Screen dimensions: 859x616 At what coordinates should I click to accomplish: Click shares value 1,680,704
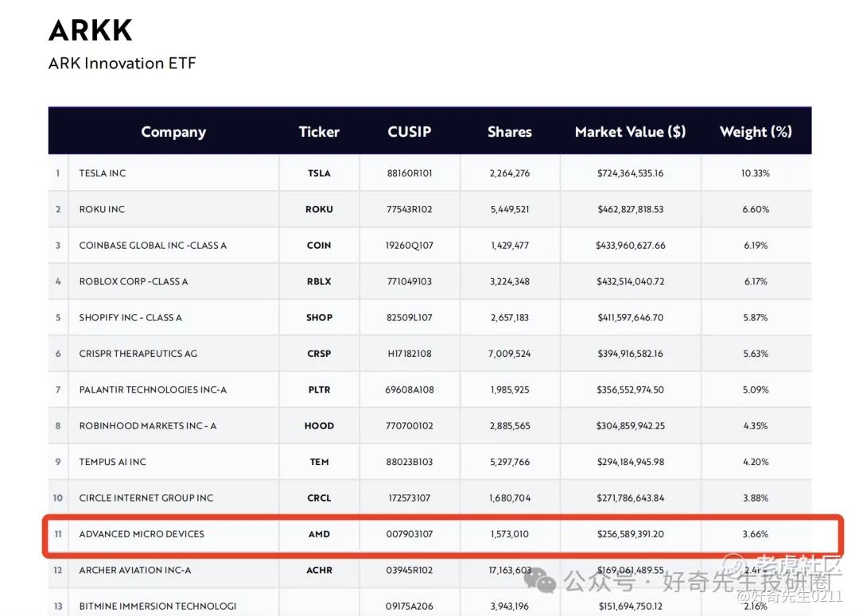click(510, 498)
